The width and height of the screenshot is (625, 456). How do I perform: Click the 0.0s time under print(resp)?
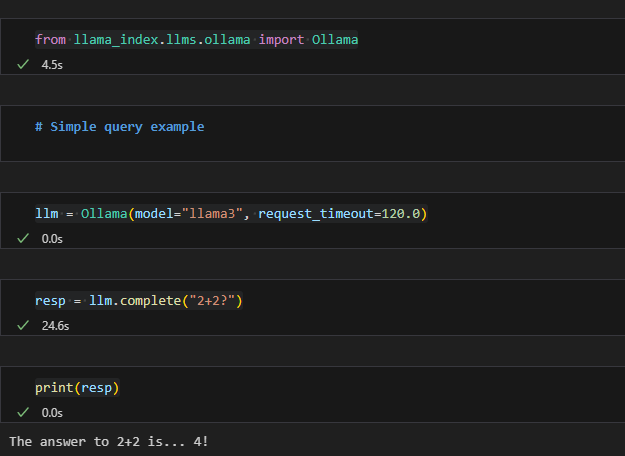52,413
